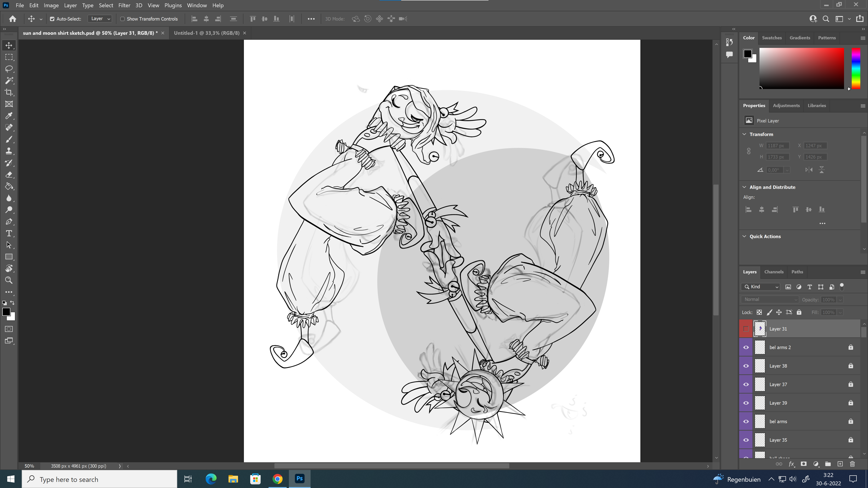Image resolution: width=868 pixels, height=488 pixels.
Task: Collapse the Align and Distribute section
Action: pyautogui.click(x=744, y=187)
